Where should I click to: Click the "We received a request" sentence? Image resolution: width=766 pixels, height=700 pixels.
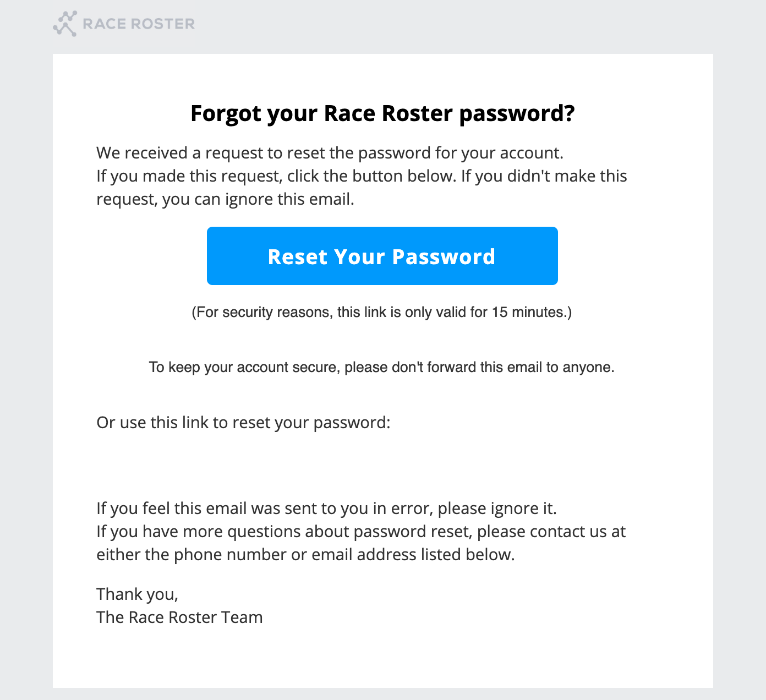point(330,153)
